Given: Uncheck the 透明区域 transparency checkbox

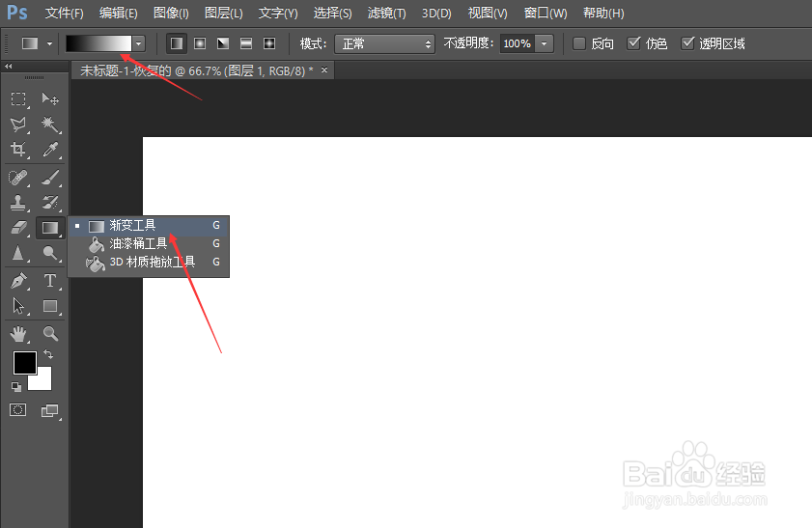Looking at the screenshot, I should coord(687,43).
